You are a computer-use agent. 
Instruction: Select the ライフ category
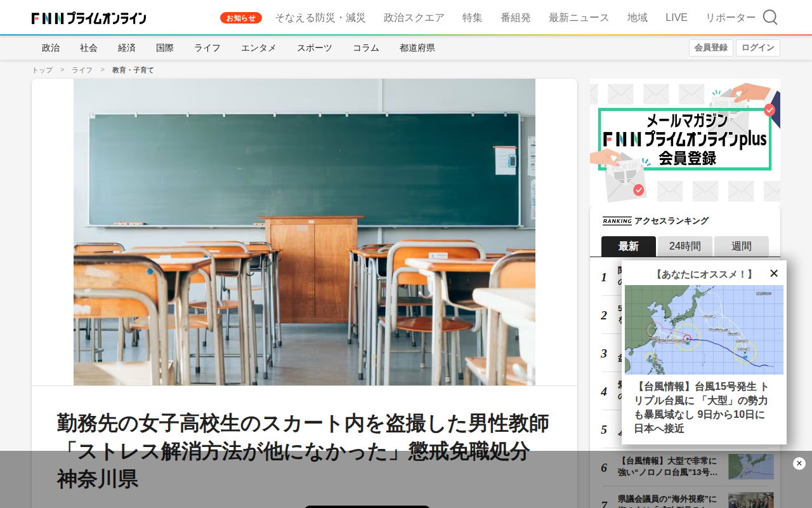207,48
